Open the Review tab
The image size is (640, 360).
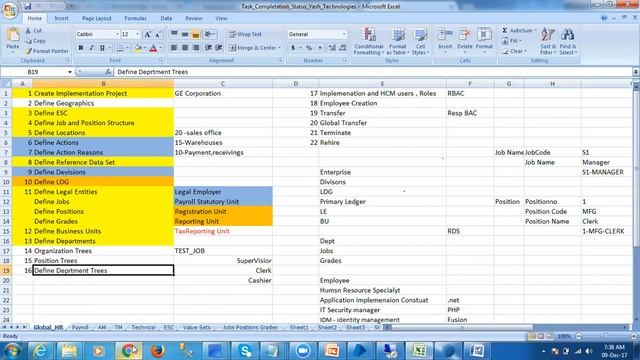(193, 18)
